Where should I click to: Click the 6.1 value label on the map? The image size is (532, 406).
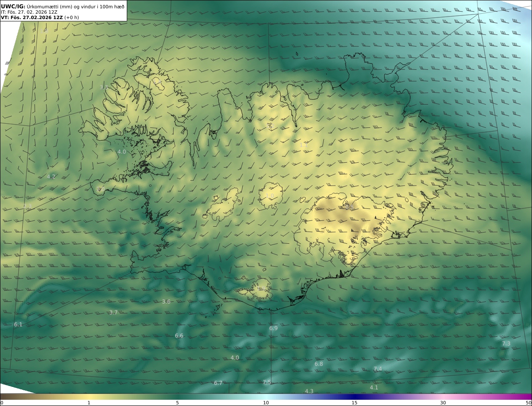(18, 324)
